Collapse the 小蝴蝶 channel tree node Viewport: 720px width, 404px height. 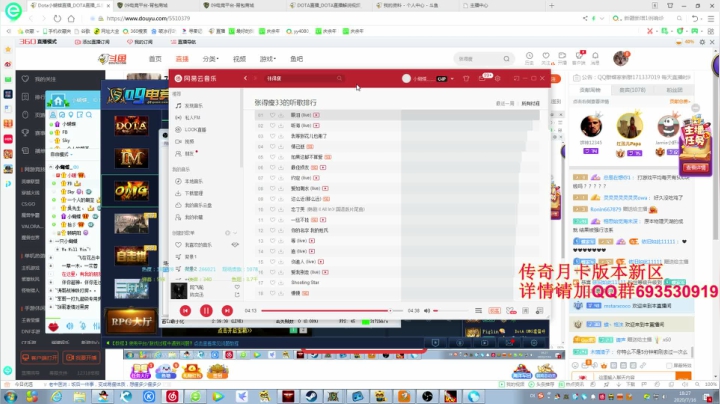51,167
